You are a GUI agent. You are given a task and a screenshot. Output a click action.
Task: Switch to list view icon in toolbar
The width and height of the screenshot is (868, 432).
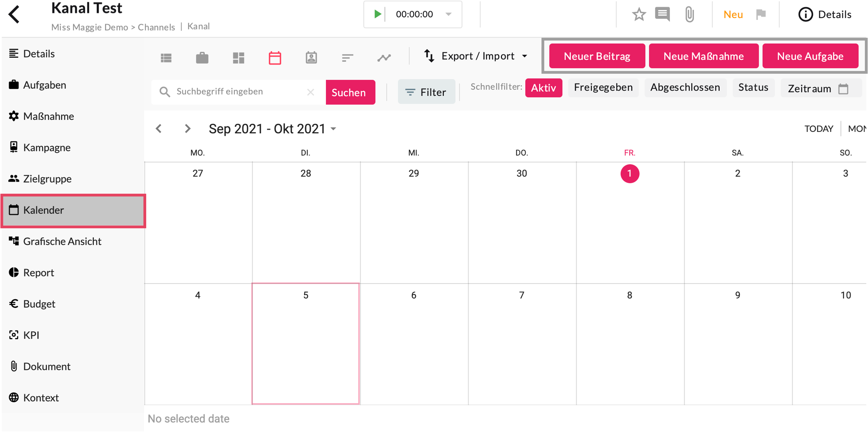(x=166, y=58)
